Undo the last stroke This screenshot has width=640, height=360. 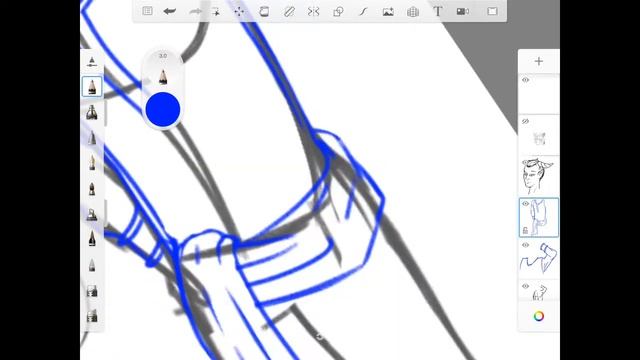pyautogui.click(x=170, y=11)
